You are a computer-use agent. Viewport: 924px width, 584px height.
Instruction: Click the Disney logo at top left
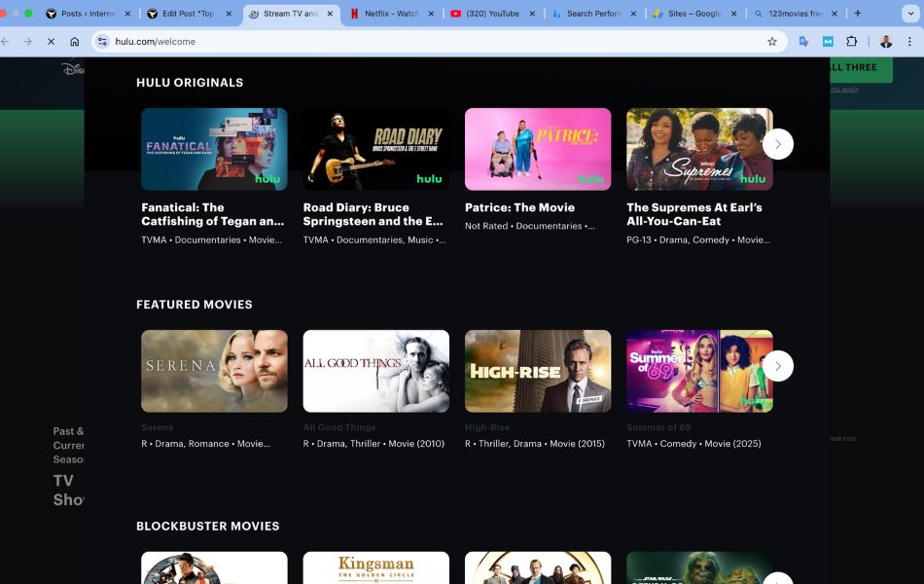(x=73, y=67)
